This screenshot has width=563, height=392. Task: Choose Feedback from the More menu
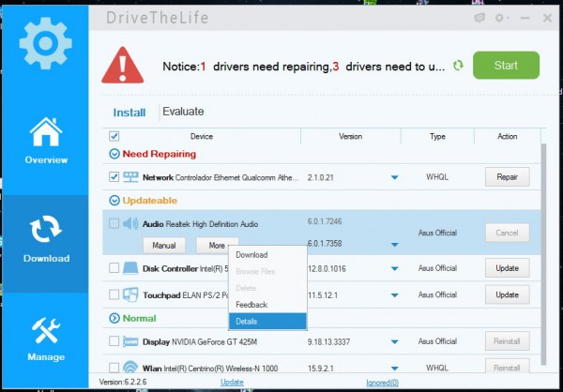267,305
